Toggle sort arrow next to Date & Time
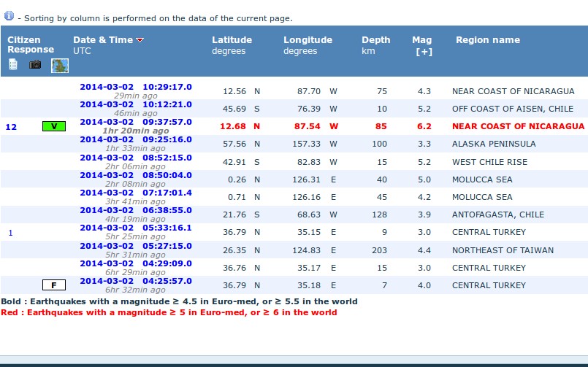The image size is (588, 367). [x=140, y=40]
